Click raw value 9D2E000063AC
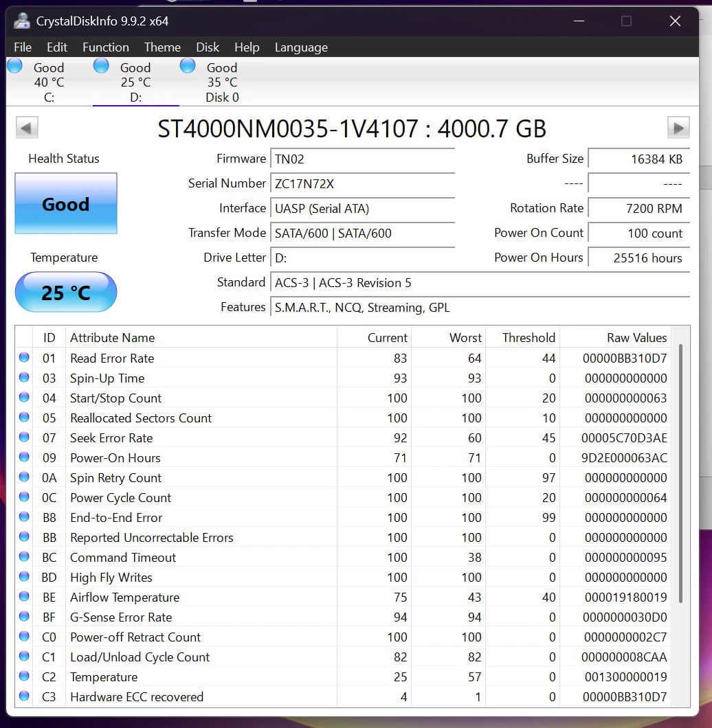This screenshot has height=728, width=712. click(x=624, y=458)
